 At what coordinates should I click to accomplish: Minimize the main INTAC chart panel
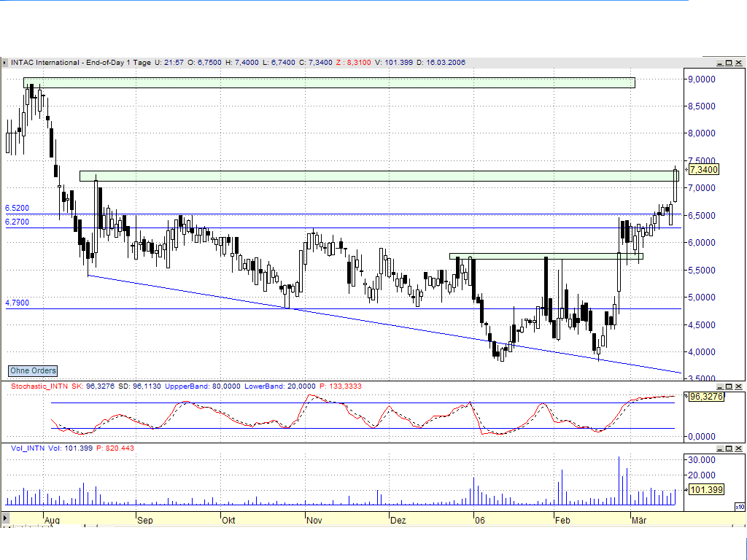[x=719, y=63]
